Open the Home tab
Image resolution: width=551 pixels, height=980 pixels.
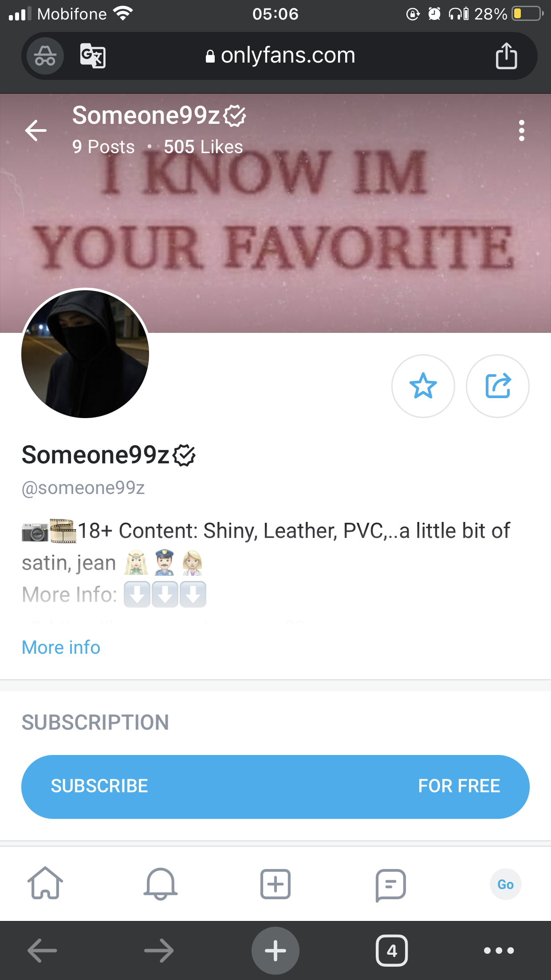tap(45, 883)
